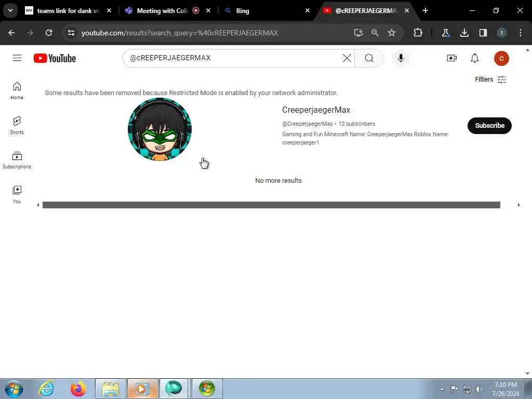The width and height of the screenshot is (532, 399).
Task: Open site information icon in address bar
Action: click(71, 33)
